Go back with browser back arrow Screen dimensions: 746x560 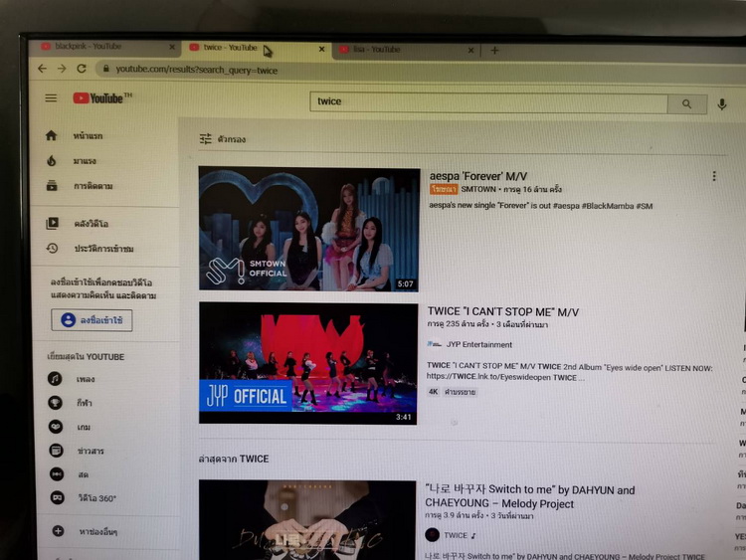43,69
